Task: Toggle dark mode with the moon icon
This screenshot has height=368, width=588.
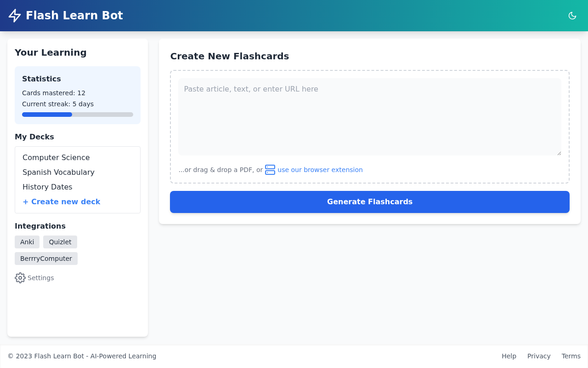Action: 572,15
